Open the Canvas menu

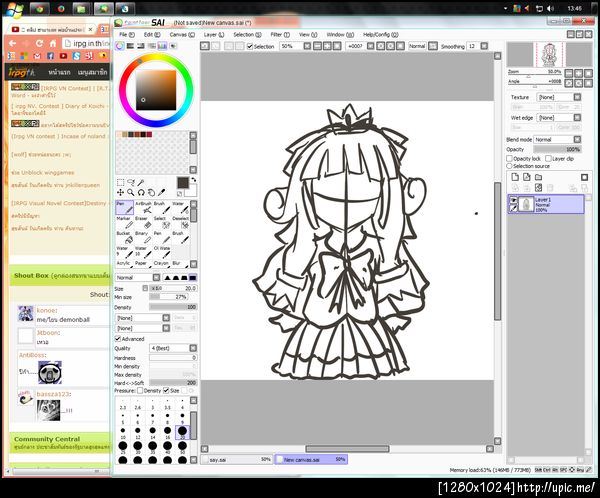(182, 34)
